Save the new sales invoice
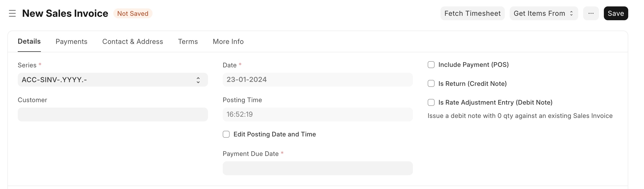This screenshot has width=644, height=189. 616,13
